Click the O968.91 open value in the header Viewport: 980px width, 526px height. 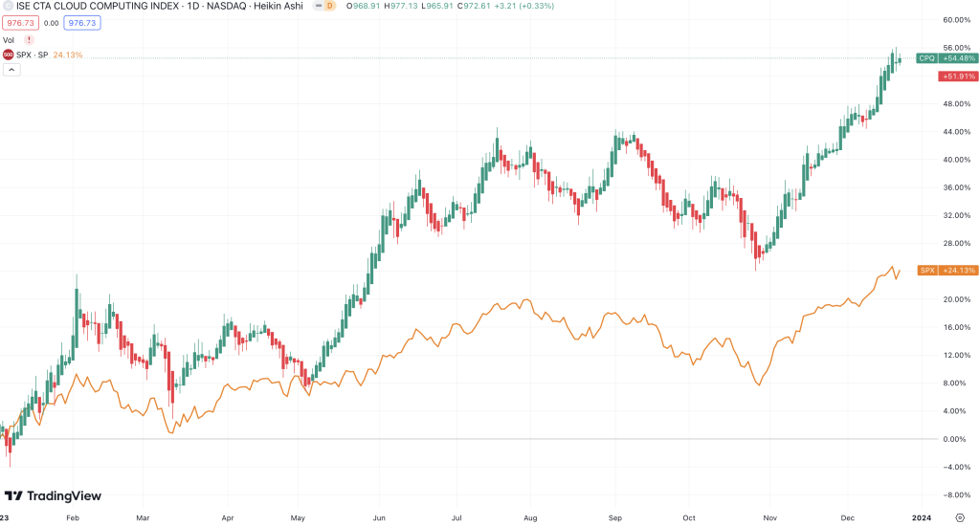363,6
